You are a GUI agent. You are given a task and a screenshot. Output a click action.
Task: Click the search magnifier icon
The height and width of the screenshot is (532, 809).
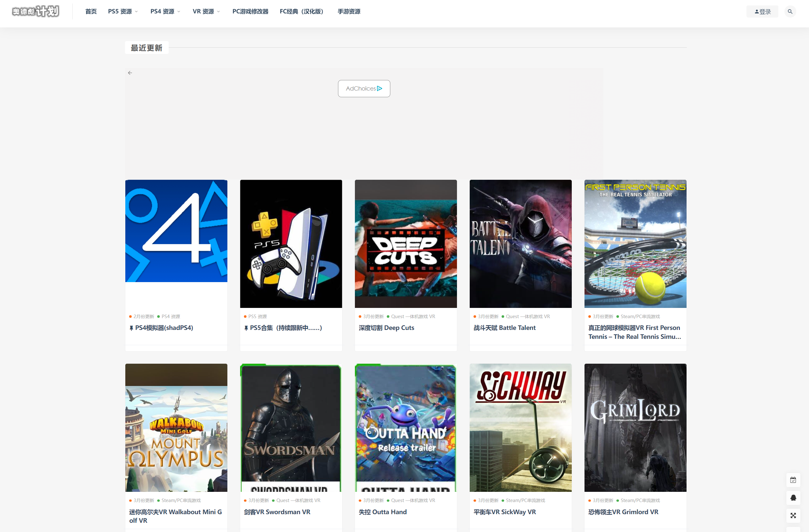tap(790, 11)
